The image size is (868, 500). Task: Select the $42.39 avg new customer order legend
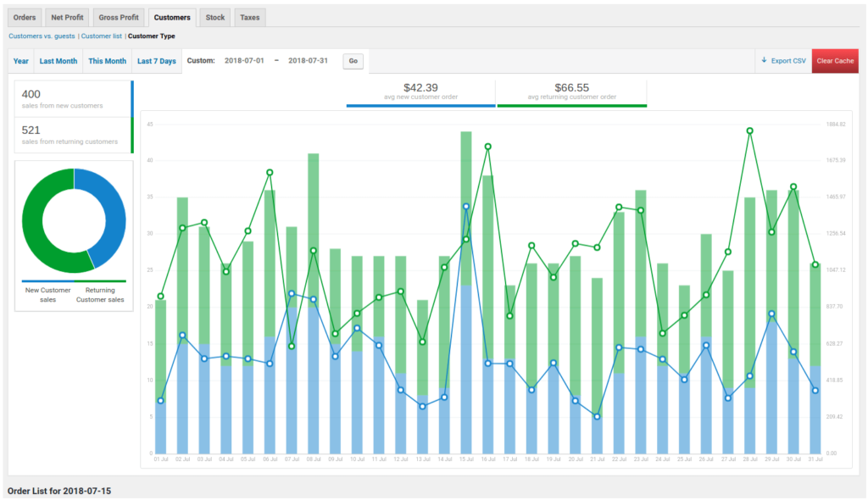420,92
